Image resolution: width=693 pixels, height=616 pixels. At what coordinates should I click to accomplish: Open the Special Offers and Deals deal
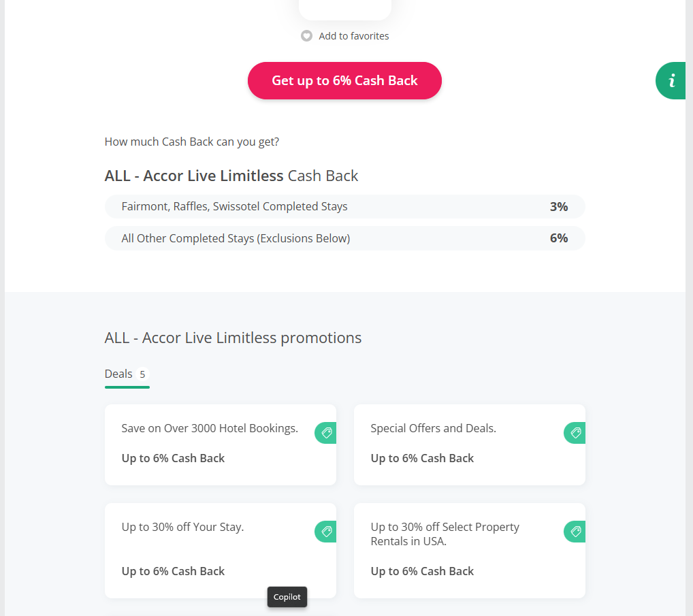click(x=433, y=429)
